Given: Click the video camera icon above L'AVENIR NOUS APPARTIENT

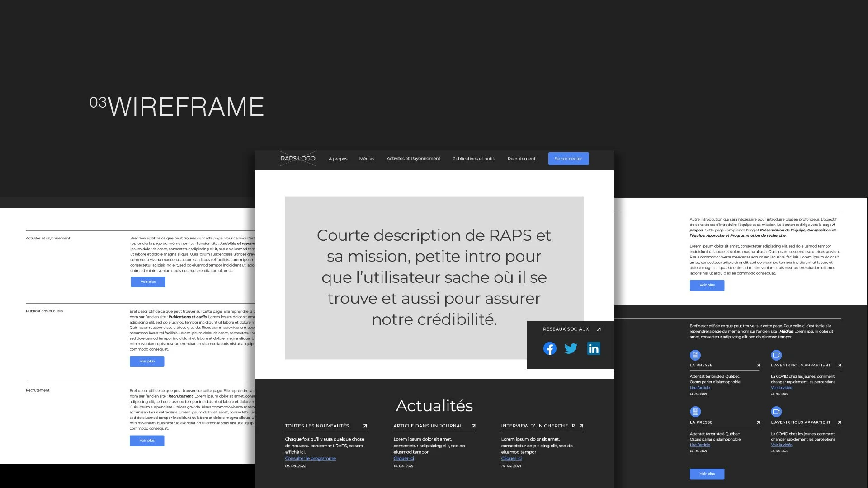Looking at the screenshot, I should (776, 355).
